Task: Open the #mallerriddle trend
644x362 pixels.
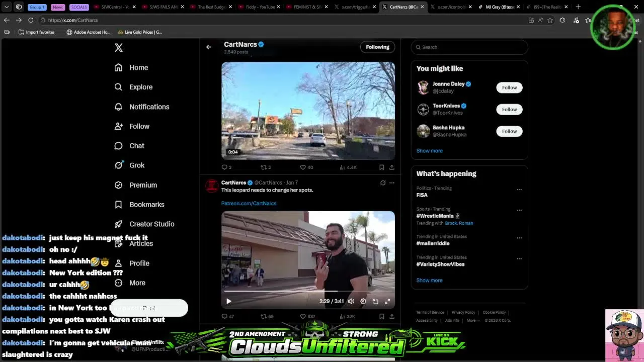Action: 433,243
